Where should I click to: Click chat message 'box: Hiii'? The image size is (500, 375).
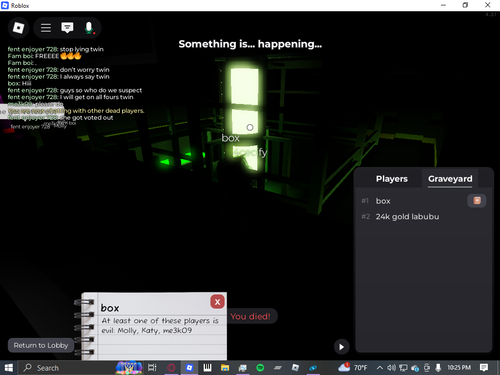19,83
